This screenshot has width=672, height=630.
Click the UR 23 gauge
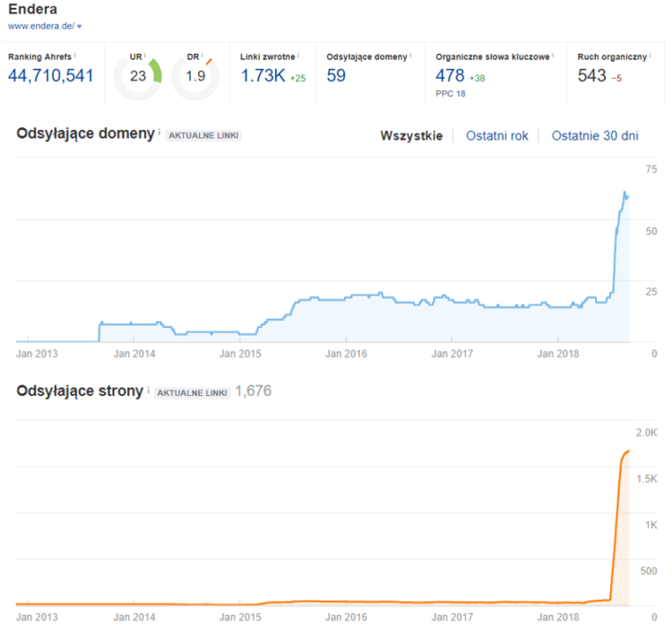tap(138, 76)
